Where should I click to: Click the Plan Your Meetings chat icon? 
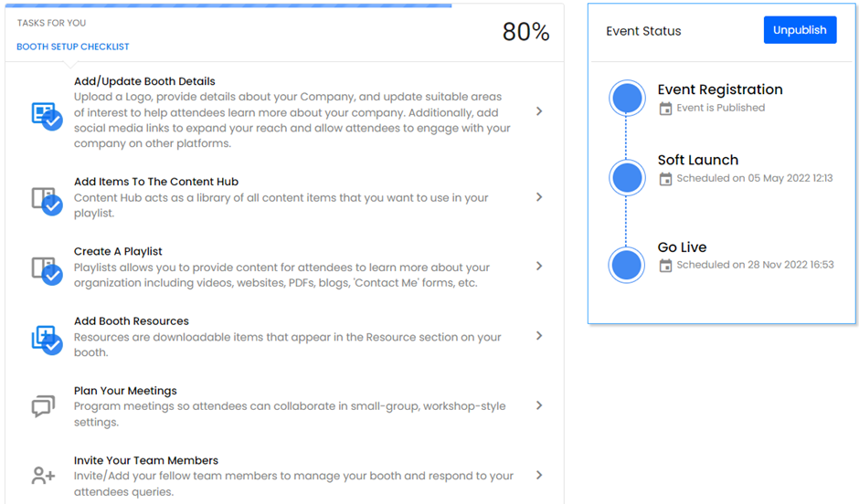pos(43,406)
